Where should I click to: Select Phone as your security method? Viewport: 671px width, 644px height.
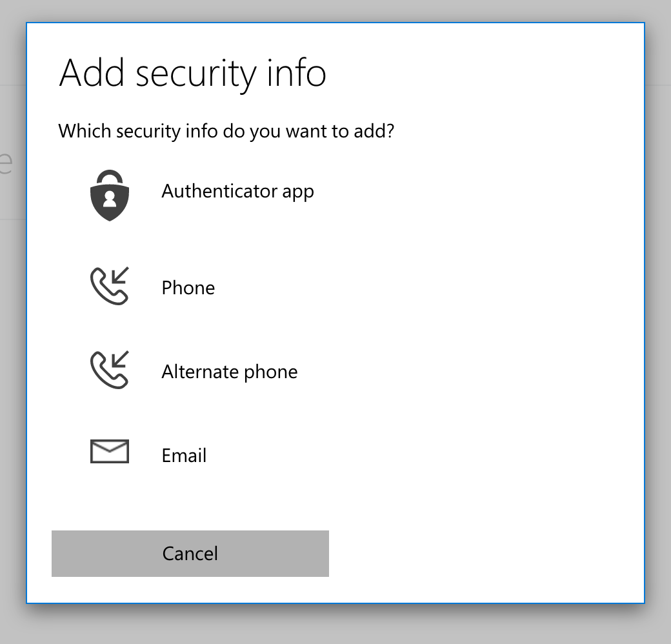[x=188, y=288]
